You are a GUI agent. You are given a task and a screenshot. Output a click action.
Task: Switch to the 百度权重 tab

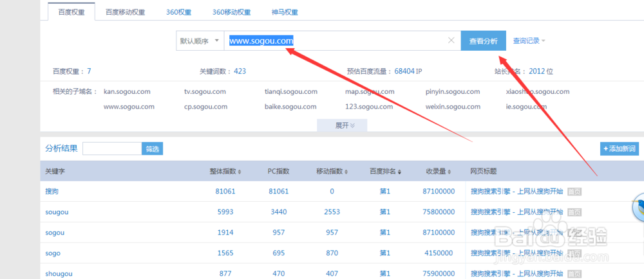click(x=71, y=12)
